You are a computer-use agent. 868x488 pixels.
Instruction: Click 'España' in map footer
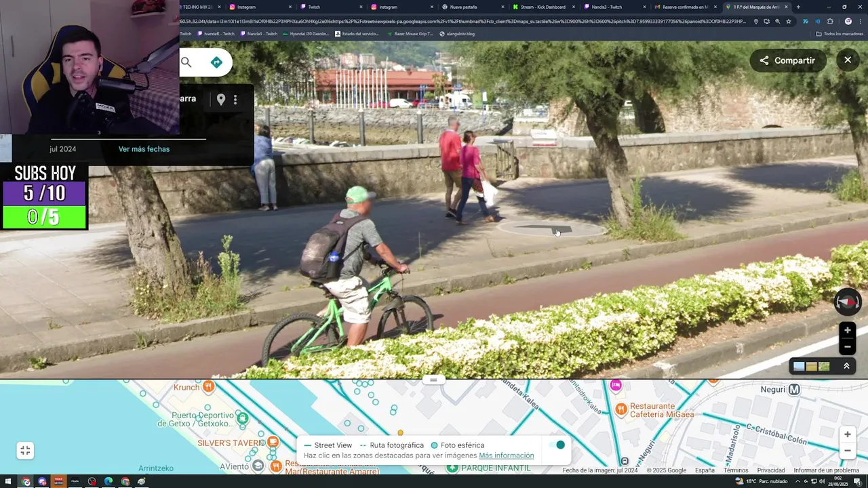click(x=705, y=470)
